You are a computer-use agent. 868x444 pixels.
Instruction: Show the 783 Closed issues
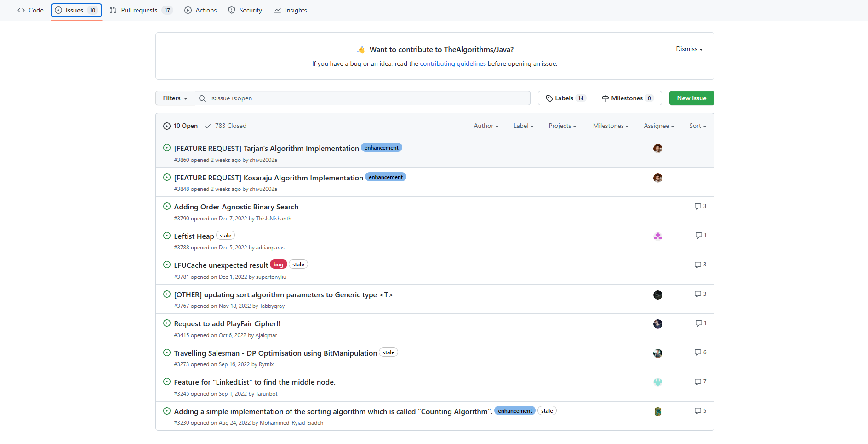point(226,126)
